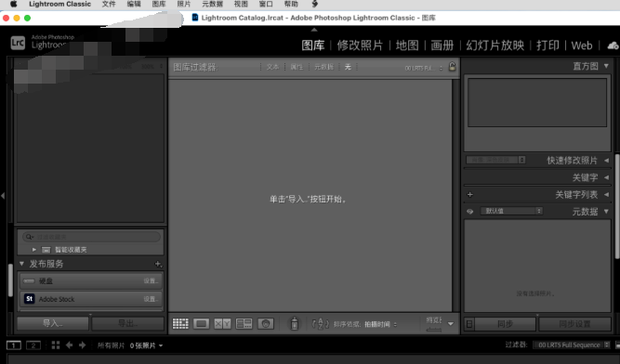Switch to 修改照片 module

point(360,45)
